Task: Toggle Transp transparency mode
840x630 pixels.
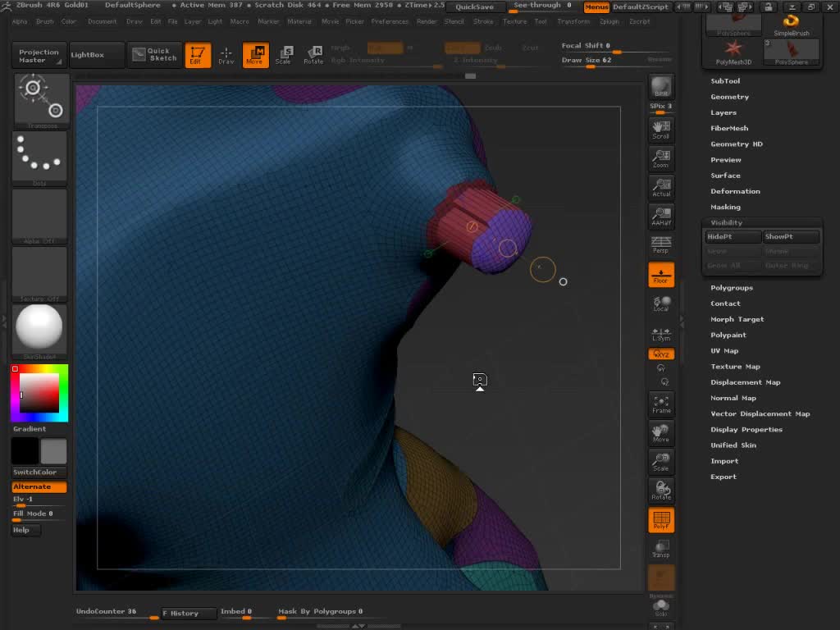Action: point(661,549)
